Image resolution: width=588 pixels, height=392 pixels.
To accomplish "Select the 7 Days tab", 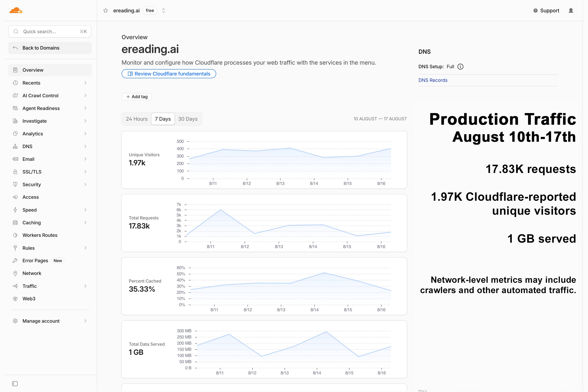I will 163,119.
